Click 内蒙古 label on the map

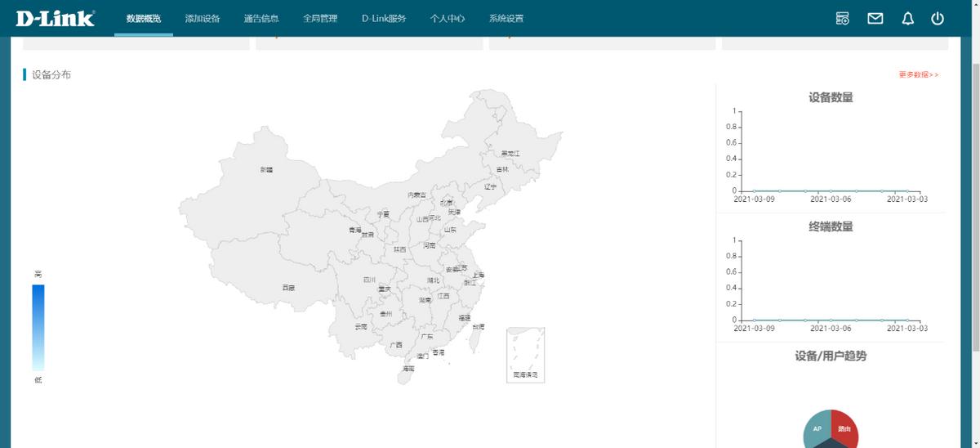pos(416,195)
